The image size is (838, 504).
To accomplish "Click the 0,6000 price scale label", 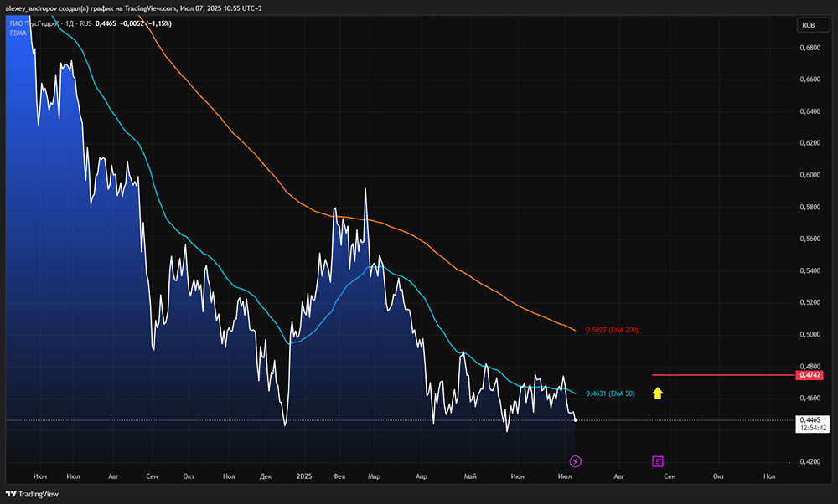I will pos(810,175).
